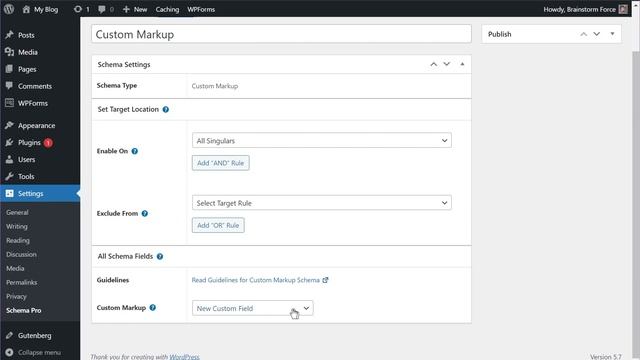
Task: Open Privacy settings submenu
Action: coord(16,296)
